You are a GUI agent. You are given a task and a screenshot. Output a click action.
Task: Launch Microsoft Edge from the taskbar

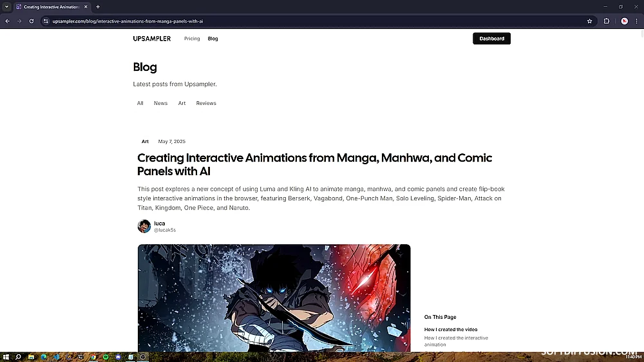[x=44, y=357]
